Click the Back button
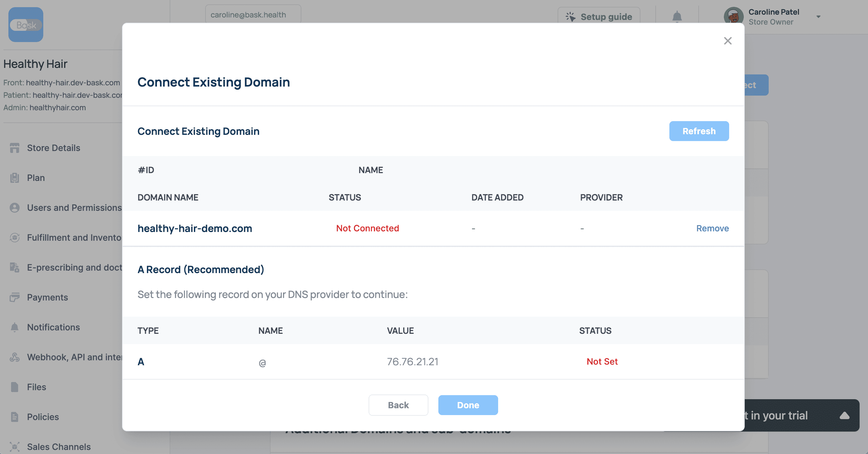The height and width of the screenshot is (454, 868). point(398,405)
